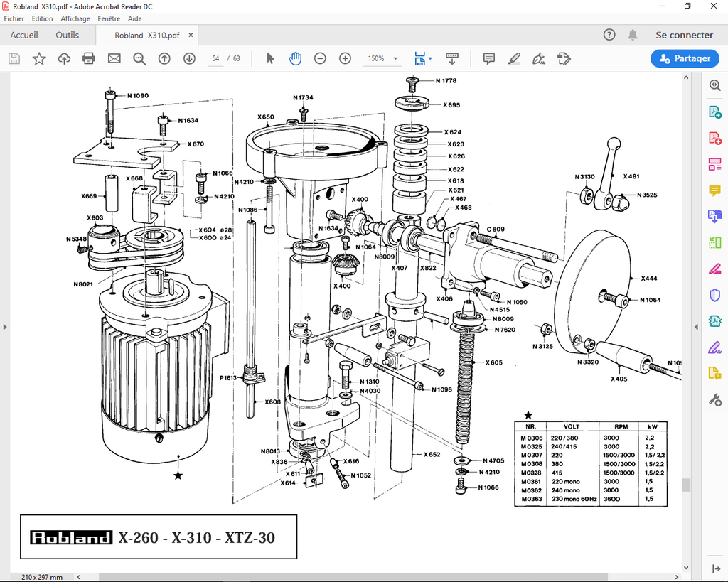Collapse the right tools pane arrow
This screenshot has width=728, height=582.
pyautogui.click(x=696, y=327)
